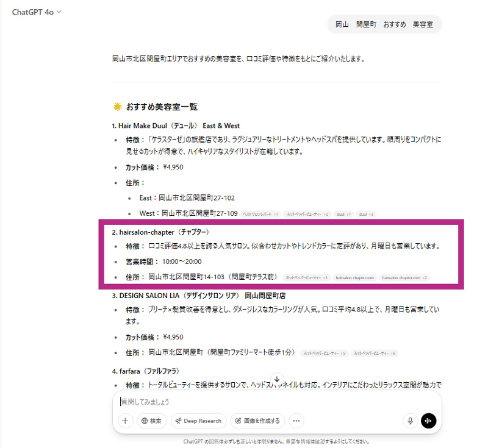
Task: Click the hairsalon-chapter.com chip without a count
Action: click(x=355, y=277)
